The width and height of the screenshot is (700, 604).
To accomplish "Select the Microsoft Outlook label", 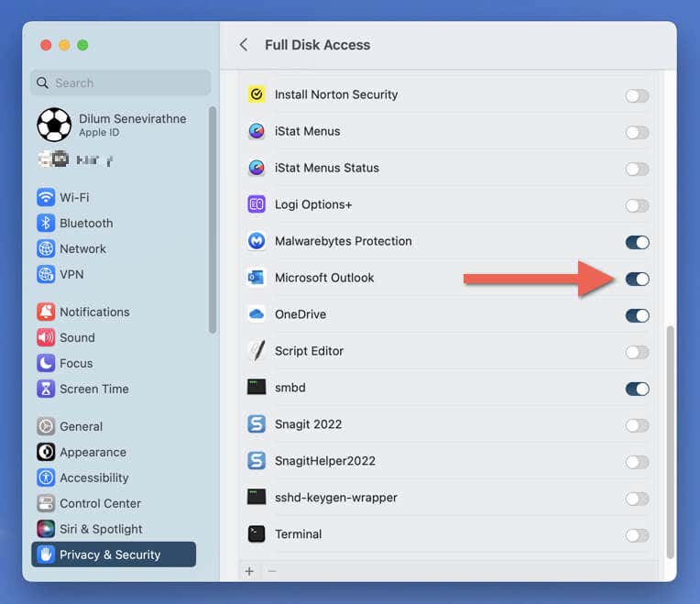I will pyautogui.click(x=324, y=278).
